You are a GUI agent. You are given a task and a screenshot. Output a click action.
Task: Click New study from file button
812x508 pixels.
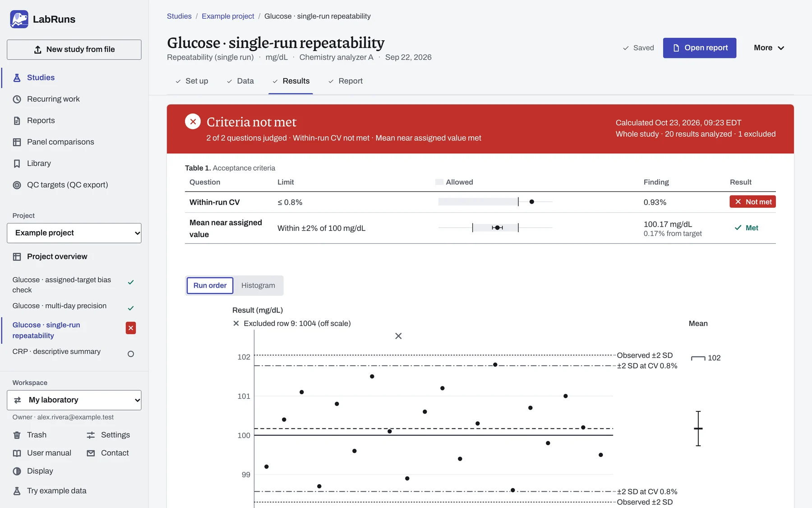74,50
